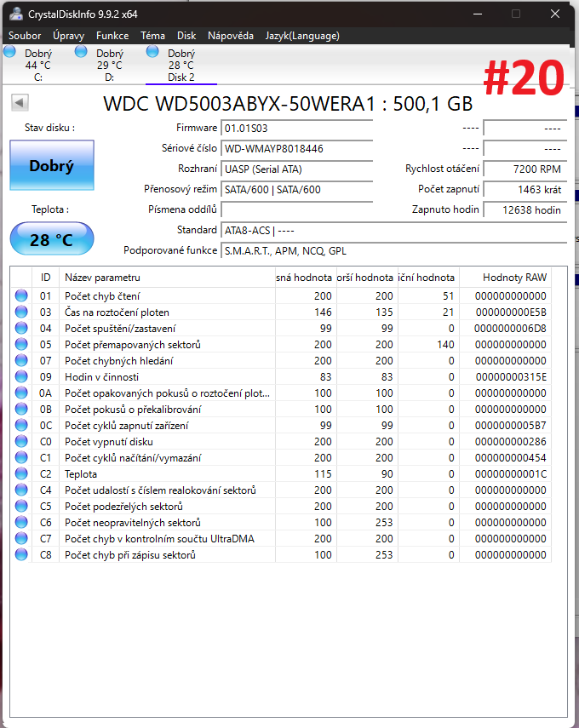This screenshot has height=728, width=579.
Task: Open the Jazyk(Language) menu
Action: 302,36
